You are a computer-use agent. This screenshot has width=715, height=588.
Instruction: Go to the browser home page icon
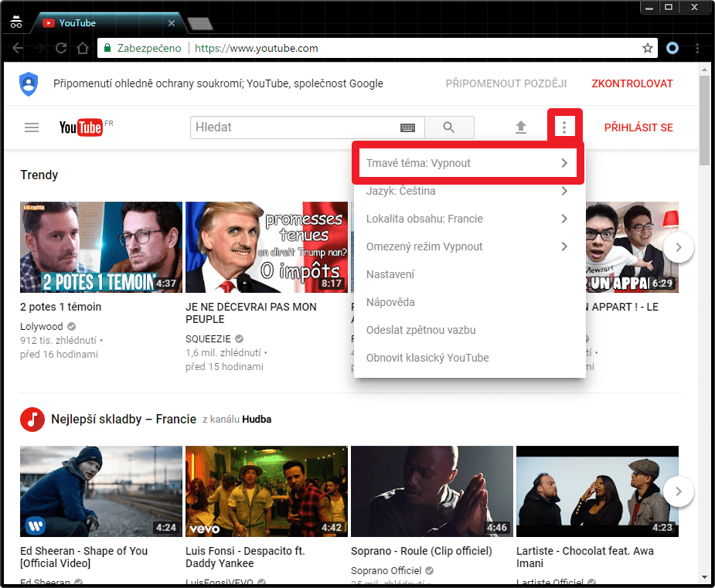coord(83,48)
